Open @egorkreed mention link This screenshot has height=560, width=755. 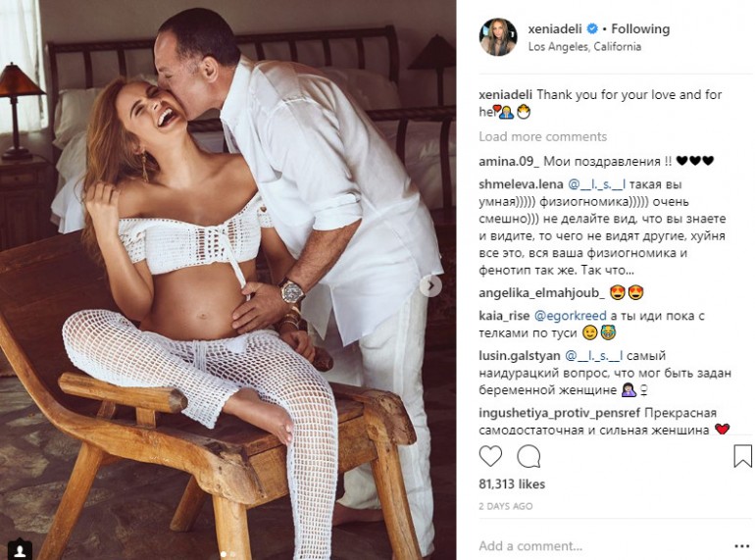tap(571, 316)
